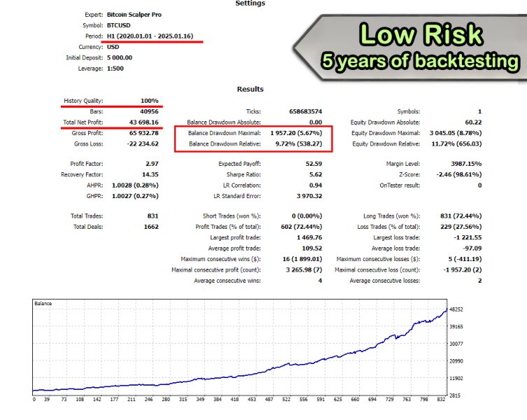527x420 pixels.
Task: Click Equity Drawdown Relative 11.72% (656.03)
Action: tap(457, 143)
